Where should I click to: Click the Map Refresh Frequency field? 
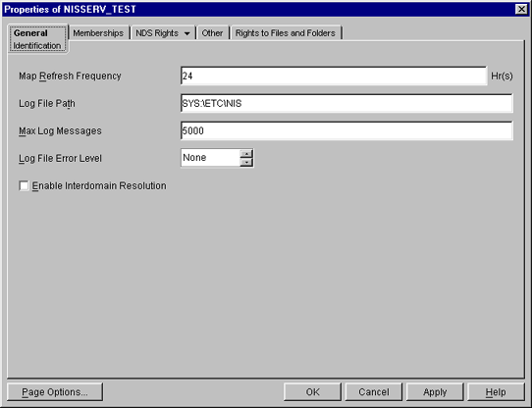[334, 76]
